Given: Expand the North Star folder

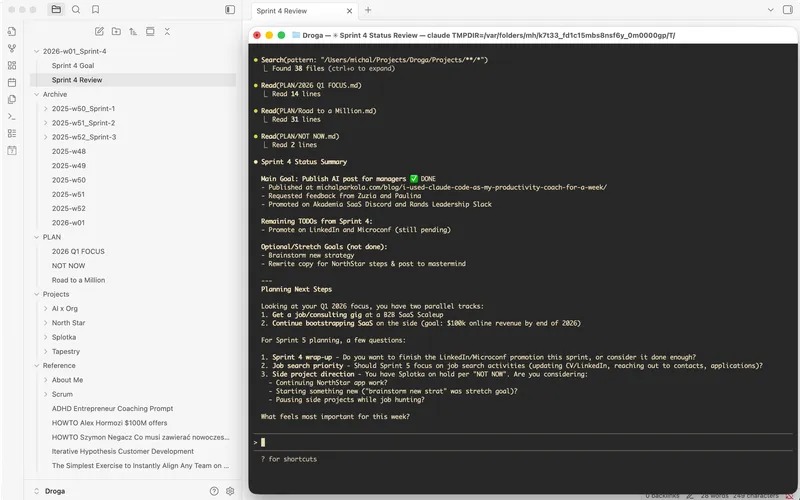Looking at the screenshot, I should click(x=45, y=323).
